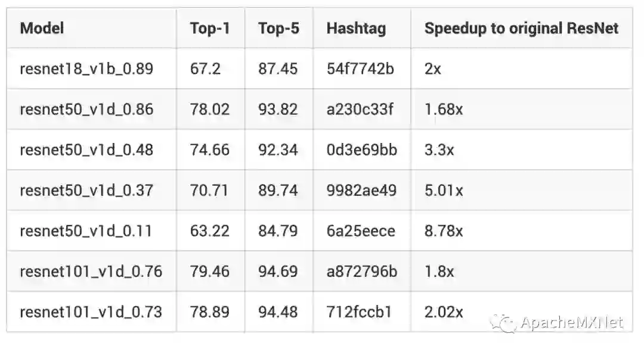Click the Top-5 value 92.34
Viewport: 644px width, 352px height.
click(278, 149)
